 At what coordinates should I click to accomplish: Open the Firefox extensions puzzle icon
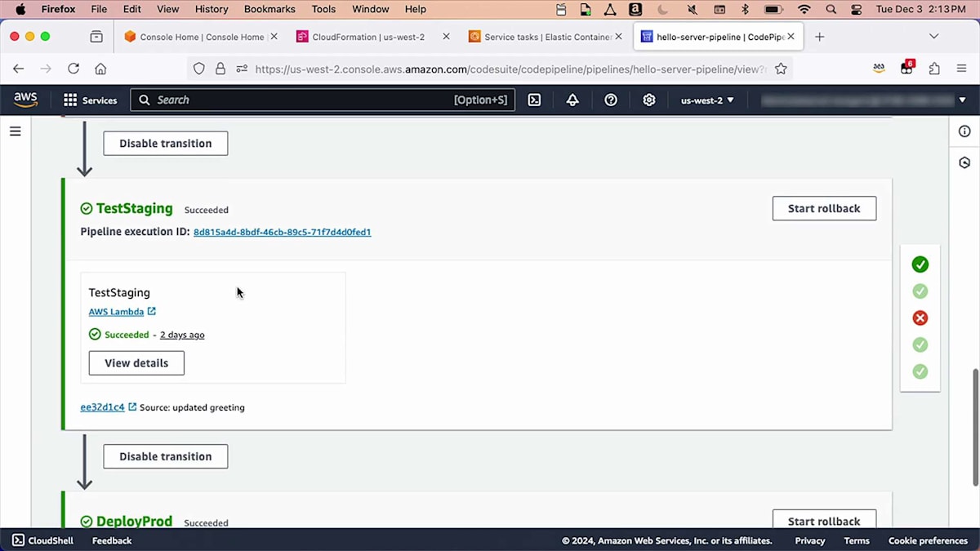[x=934, y=69]
